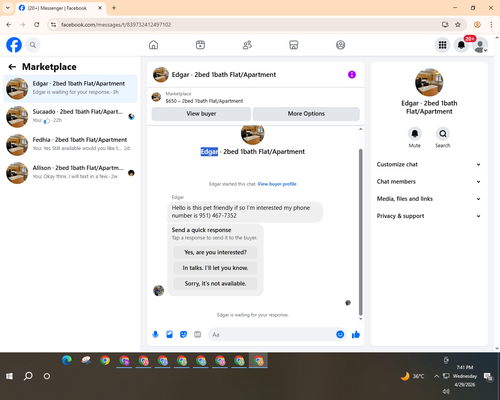Open the Chrome three-dot menu
The width and height of the screenshot is (500, 400).
coord(491,25)
